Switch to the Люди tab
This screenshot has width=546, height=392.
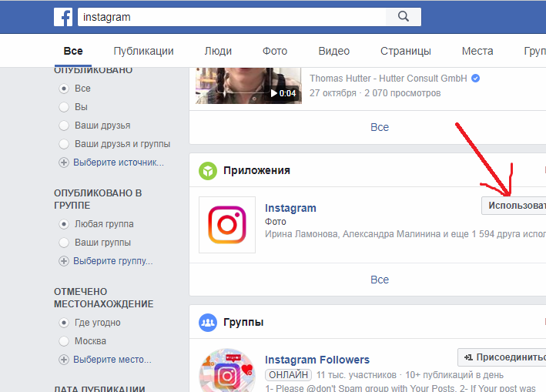click(218, 51)
